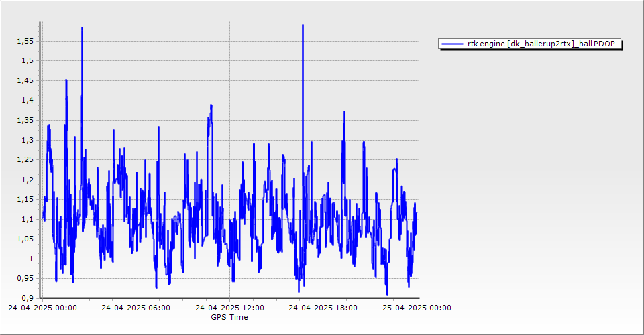Click the 1,3 y-axis value
The height and width of the screenshot is (335, 644).
27,140
